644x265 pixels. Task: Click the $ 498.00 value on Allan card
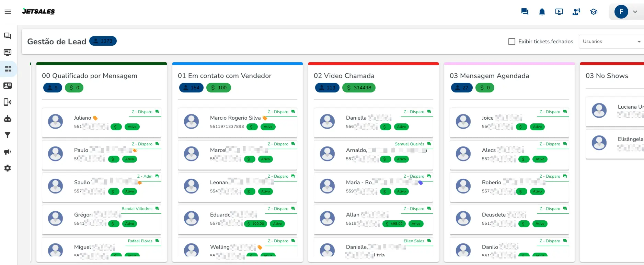394,224
